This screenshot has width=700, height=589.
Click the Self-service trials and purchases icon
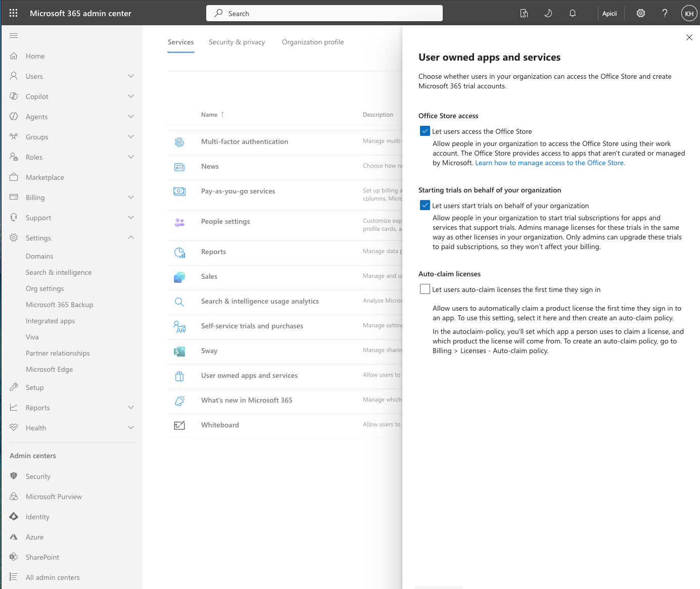179,327
